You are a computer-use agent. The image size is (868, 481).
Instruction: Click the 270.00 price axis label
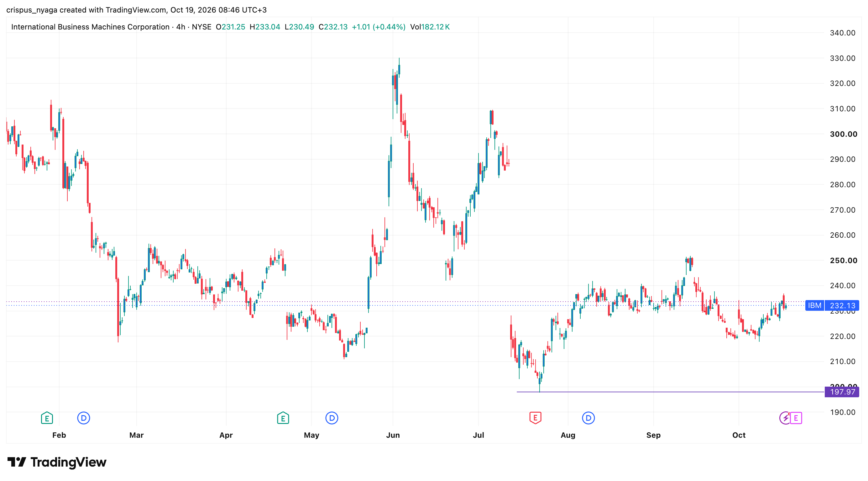click(x=842, y=210)
